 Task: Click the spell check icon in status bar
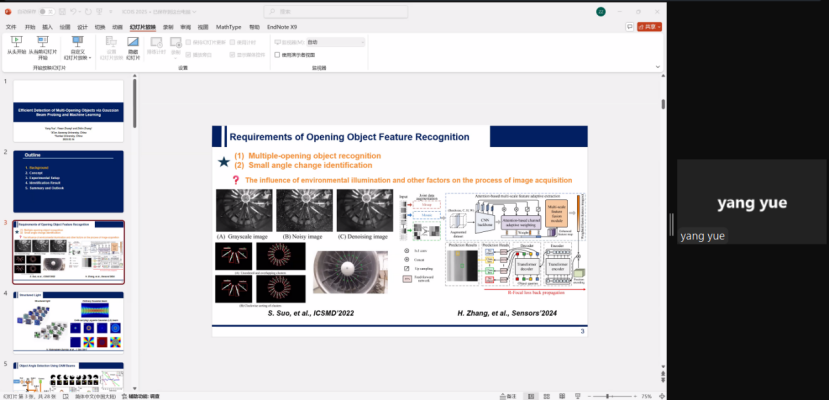(66, 396)
